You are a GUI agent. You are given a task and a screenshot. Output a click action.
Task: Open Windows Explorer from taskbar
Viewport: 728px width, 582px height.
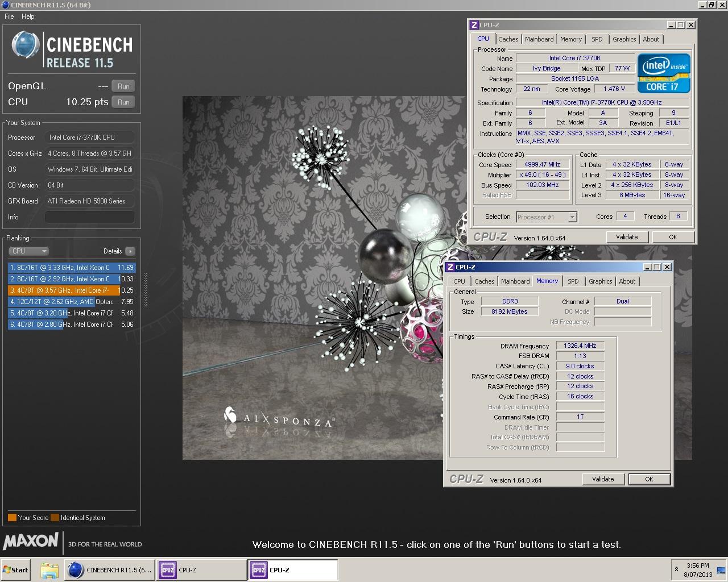(49, 570)
